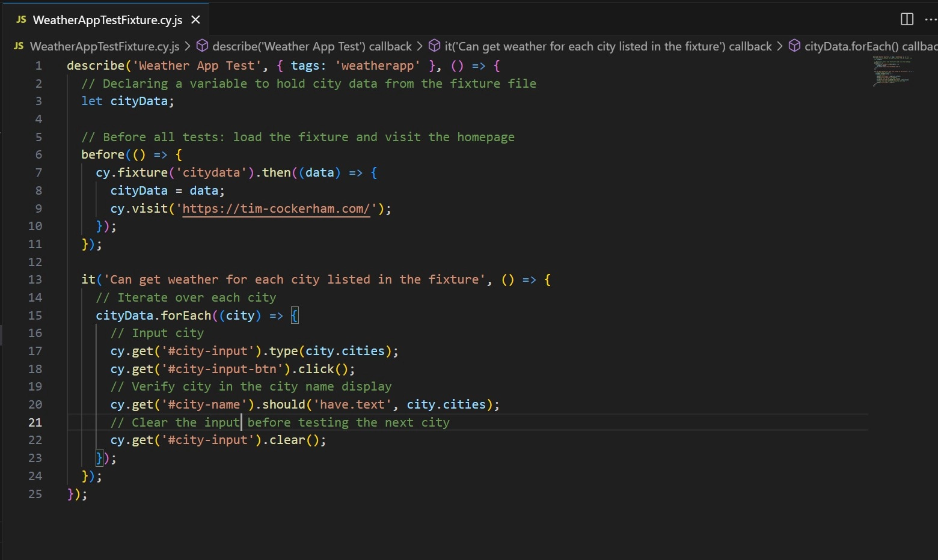
Task: Expand the describe('Weather App Test') callback breadcrumb
Action: pos(311,46)
